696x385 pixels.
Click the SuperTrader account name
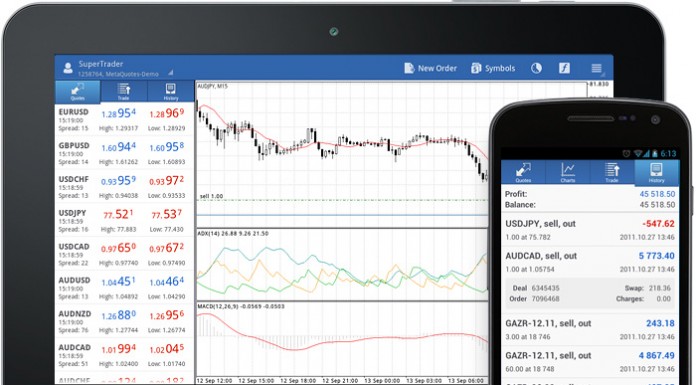[x=101, y=64]
